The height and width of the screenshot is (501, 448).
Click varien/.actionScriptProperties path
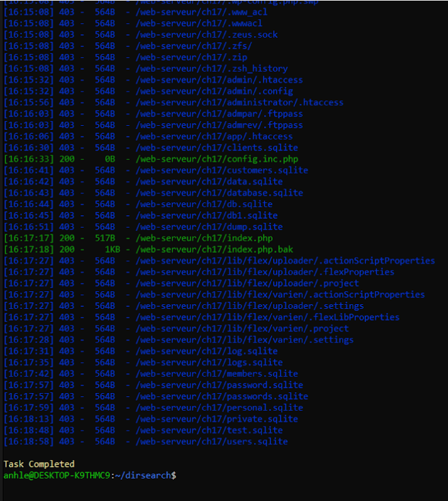(280, 295)
